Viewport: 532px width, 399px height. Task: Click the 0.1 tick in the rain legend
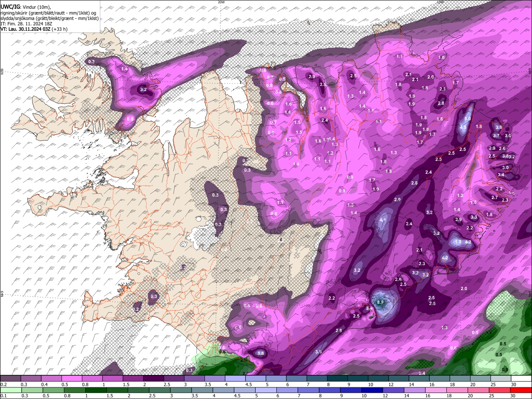click(x=3, y=396)
